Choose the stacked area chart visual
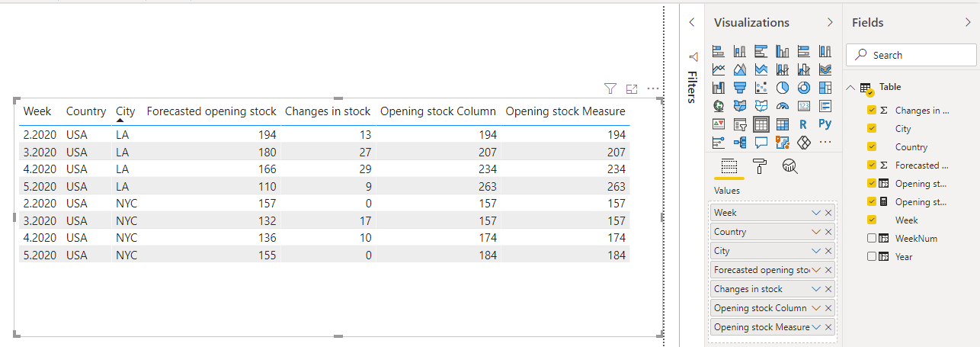This screenshot has width=980, height=347. [761, 69]
